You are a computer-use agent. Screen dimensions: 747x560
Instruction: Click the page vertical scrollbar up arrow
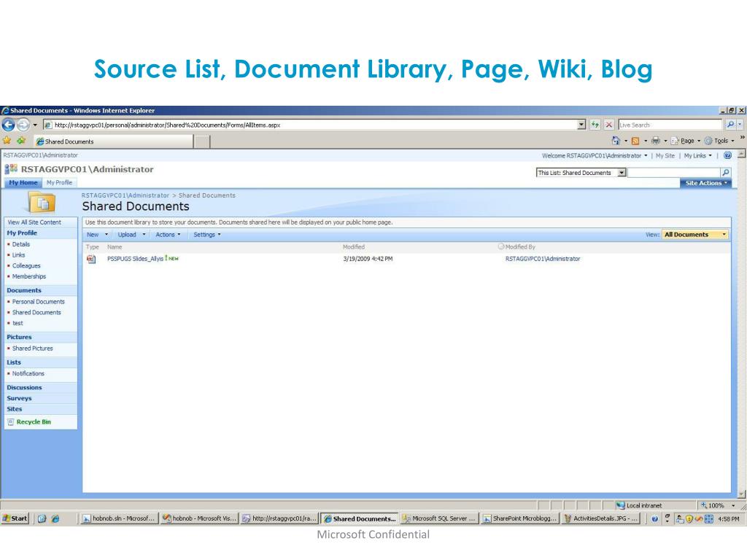(x=741, y=155)
